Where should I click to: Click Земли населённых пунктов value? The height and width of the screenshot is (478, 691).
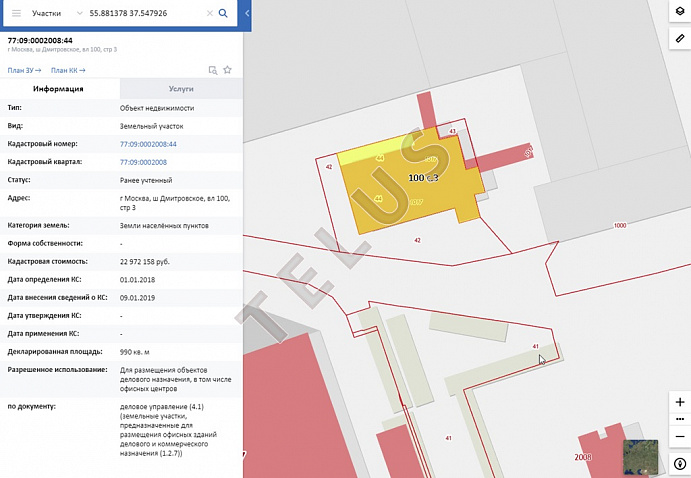coord(164,226)
